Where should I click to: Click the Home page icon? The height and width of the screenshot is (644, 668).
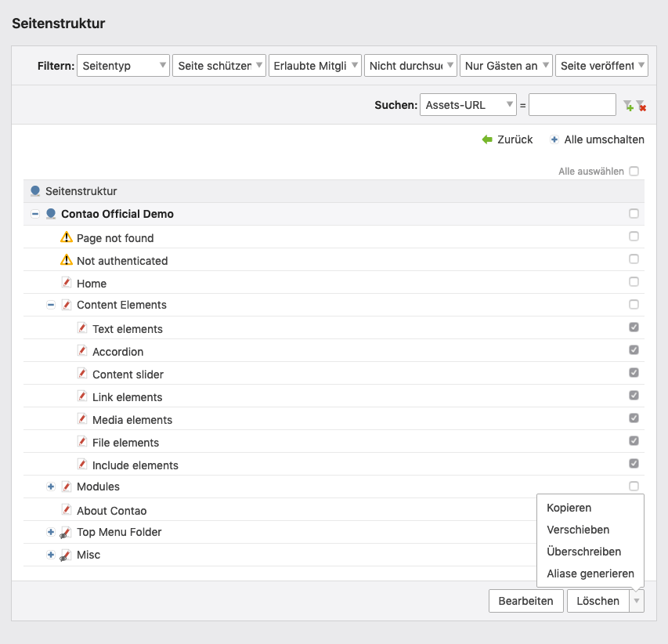[67, 282]
